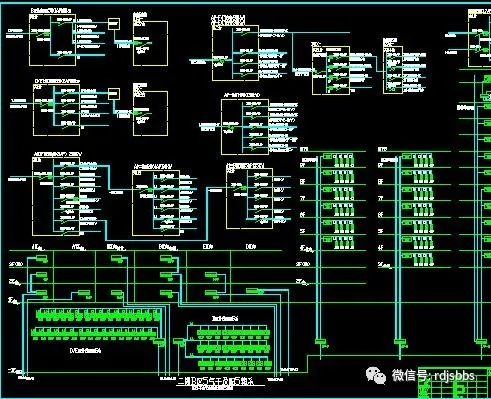Select the green box at the leftmost riser's base

click(322, 342)
